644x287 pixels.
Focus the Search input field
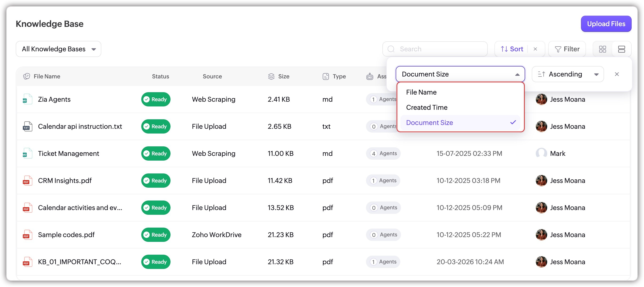tap(435, 49)
